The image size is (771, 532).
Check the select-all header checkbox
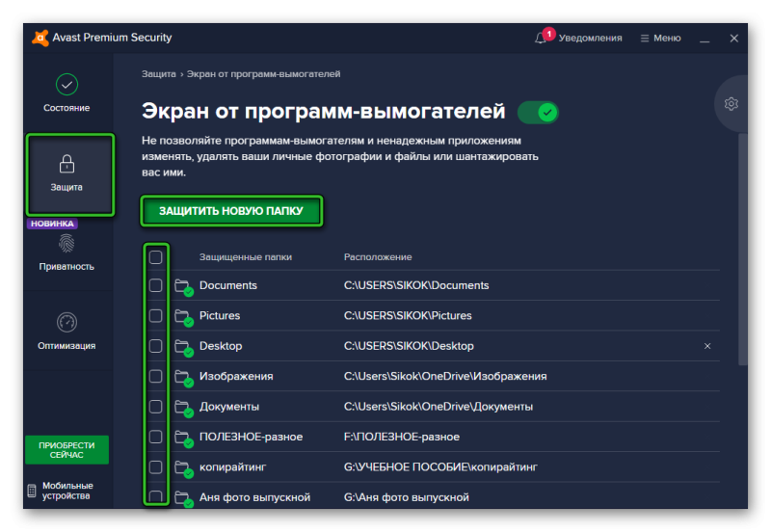coord(155,257)
